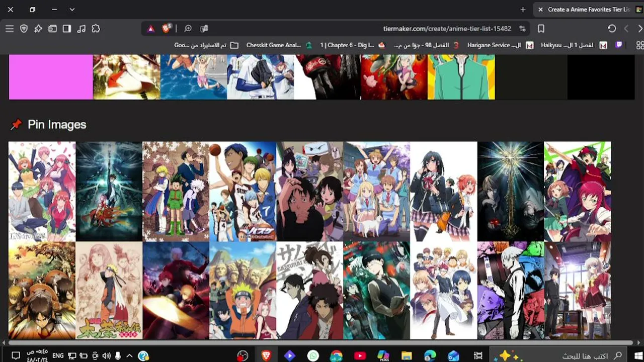
Task: Open Task View on the taskbar
Action: (478, 355)
